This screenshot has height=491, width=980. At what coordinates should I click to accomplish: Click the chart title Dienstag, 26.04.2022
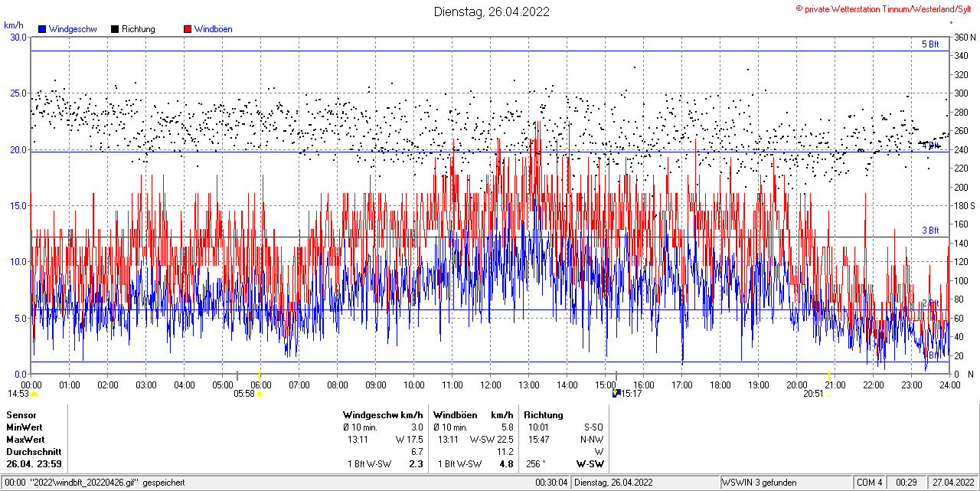click(492, 11)
